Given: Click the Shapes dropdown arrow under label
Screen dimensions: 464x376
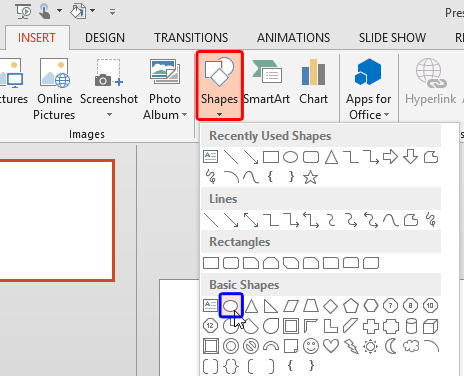Looking at the screenshot, I should [x=219, y=115].
